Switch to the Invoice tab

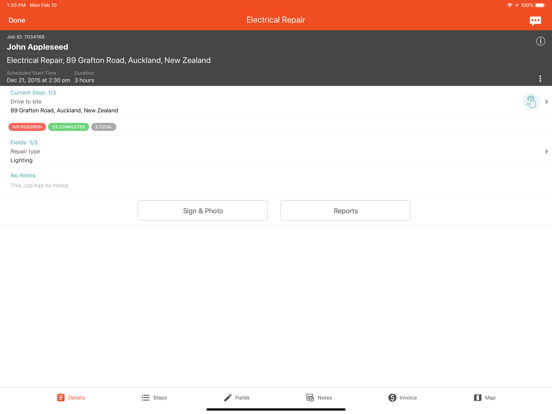click(x=402, y=397)
